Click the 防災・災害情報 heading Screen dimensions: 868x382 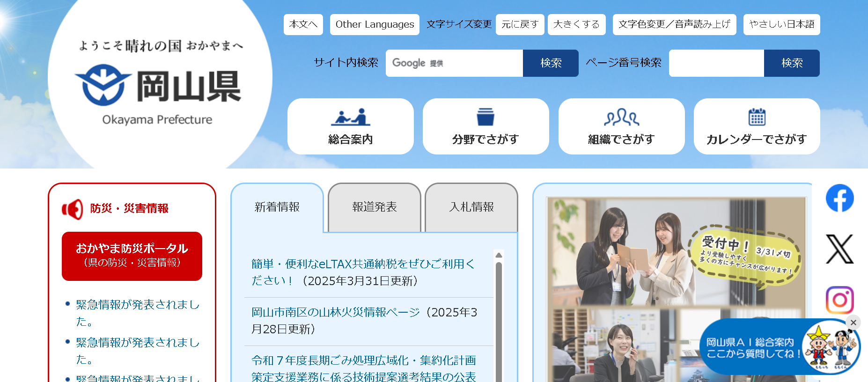129,208
